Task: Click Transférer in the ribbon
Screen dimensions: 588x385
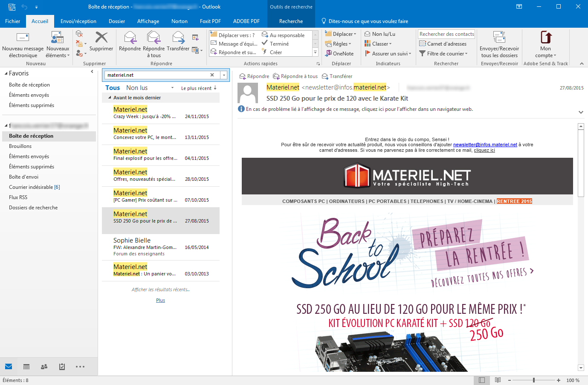Action: click(x=178, y=41)
